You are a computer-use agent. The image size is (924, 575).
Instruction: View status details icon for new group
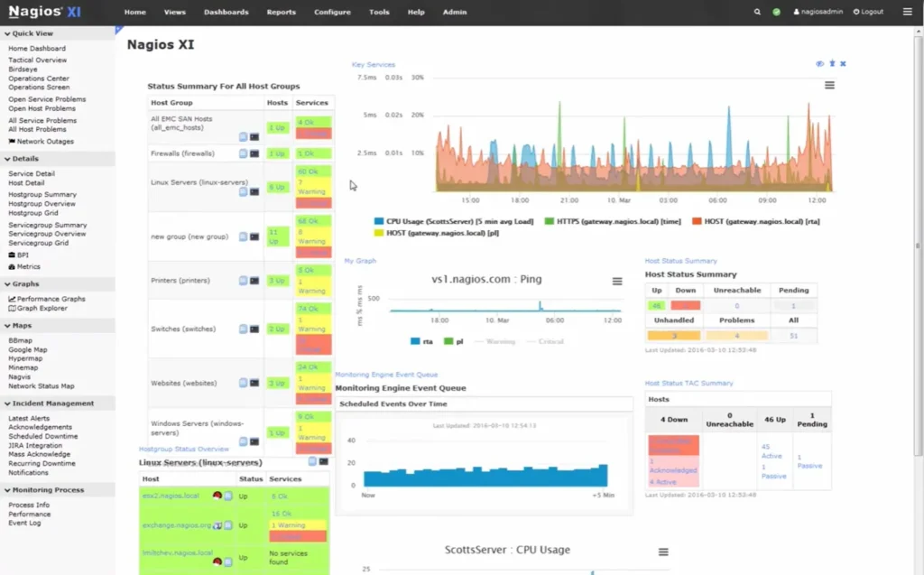(243, 236)
